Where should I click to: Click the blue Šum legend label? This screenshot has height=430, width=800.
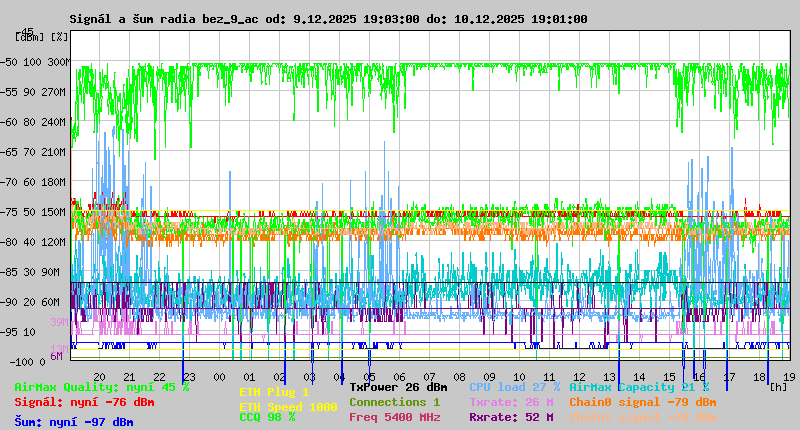point(74,422)
